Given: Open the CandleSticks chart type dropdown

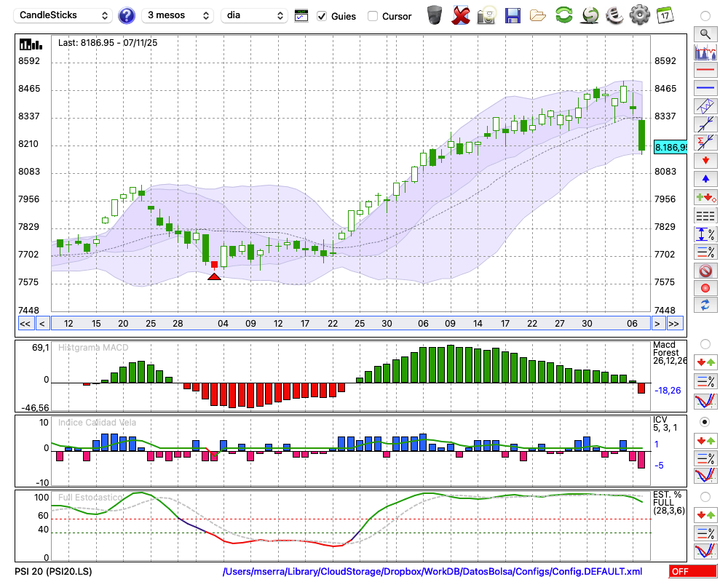Looking at the screenshot, I should [64, 15].
